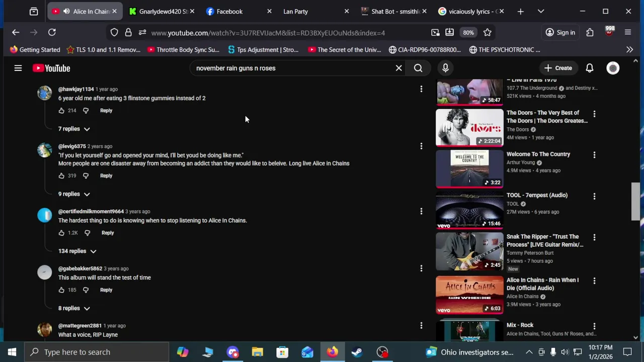Reload the current page
The width and height of the screenshot is (644, 362).
tap(52, 33)
